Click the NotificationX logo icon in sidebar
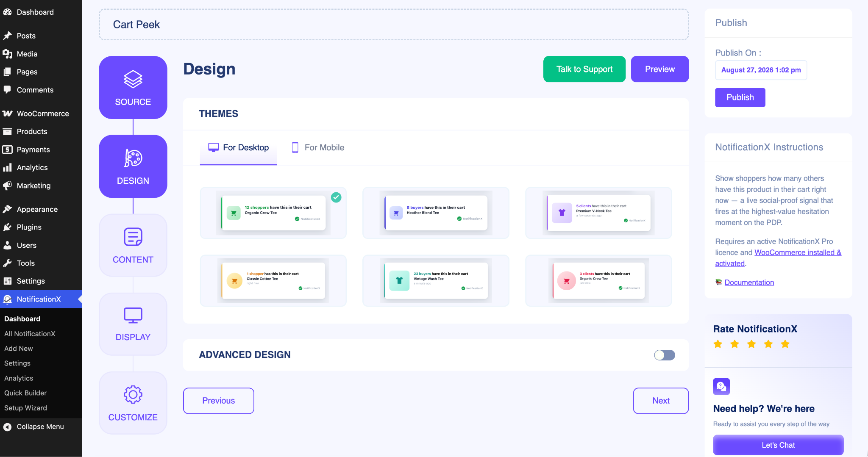 tap(7, 299)
